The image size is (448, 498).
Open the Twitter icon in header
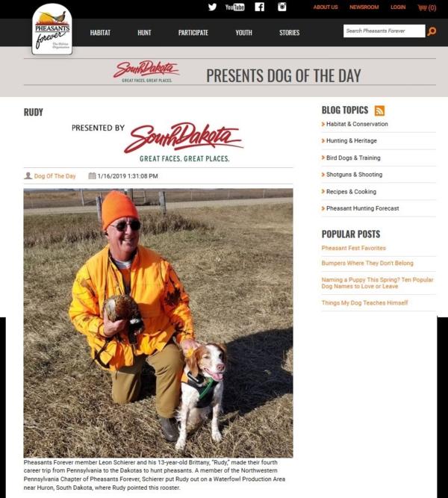click(212, 7)
